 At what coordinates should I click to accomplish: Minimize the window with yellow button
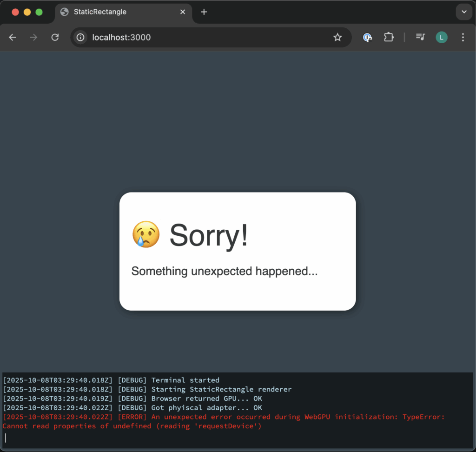(x=27, y=12)
